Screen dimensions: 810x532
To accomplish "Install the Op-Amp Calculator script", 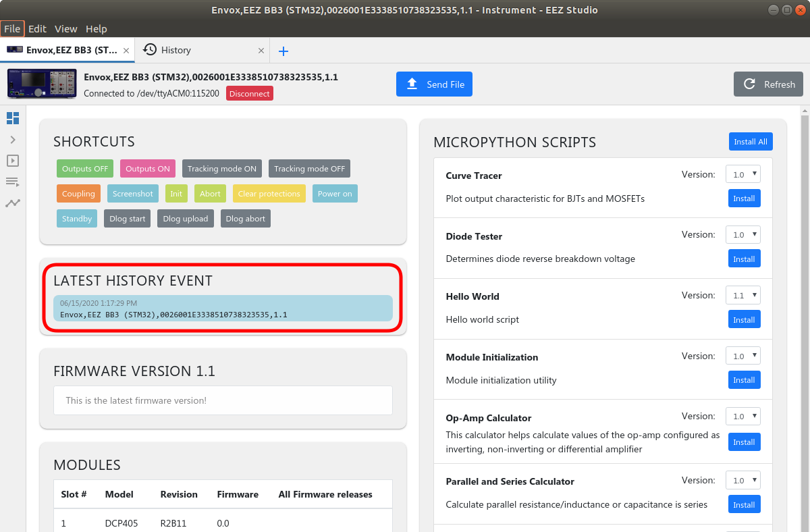I will (x=744, y=442).
